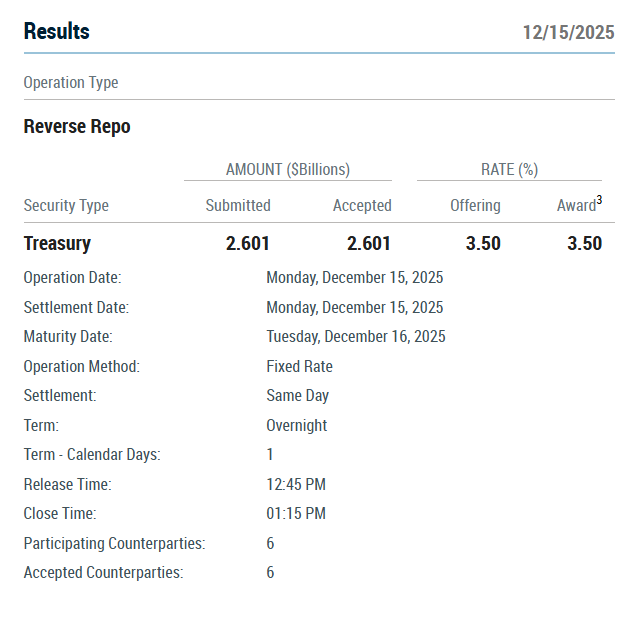Click the "Security Type" column header
Screen dimensions: 633x617
[66, 206]
